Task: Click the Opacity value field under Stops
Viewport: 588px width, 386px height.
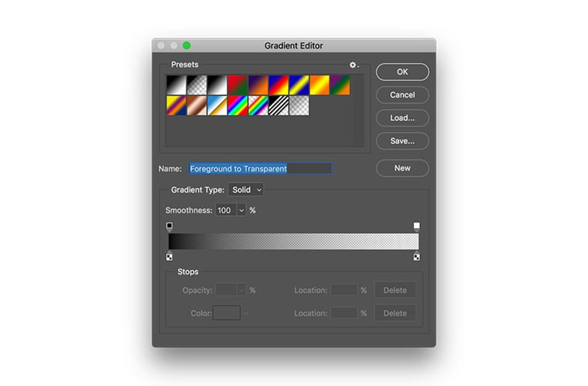Action: click(x=226, y=291)
